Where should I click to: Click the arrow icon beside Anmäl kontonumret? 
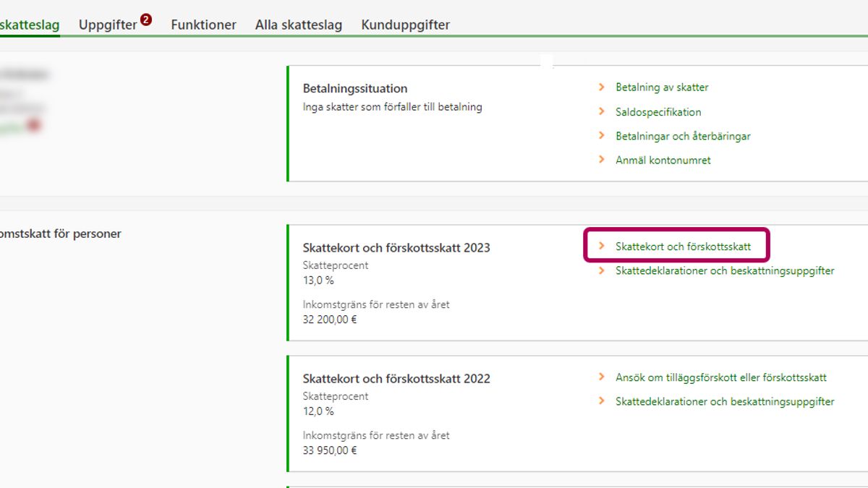(x=601, y=160)
